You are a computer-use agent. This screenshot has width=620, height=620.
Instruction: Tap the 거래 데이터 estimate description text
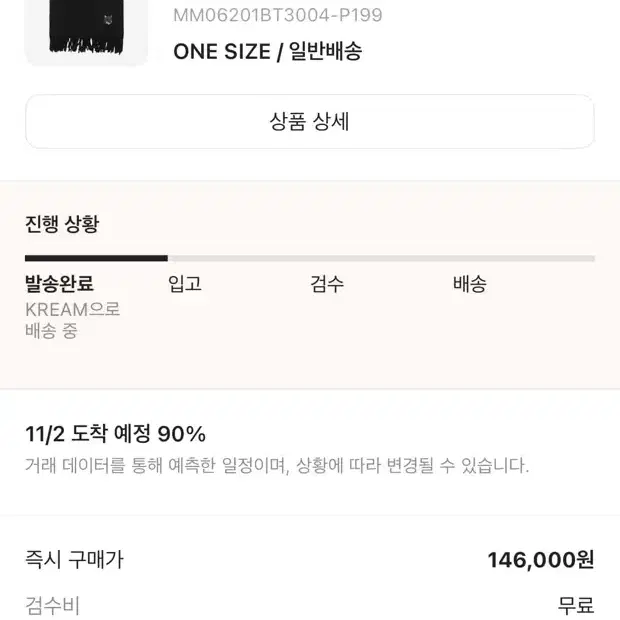coord(277,465)
